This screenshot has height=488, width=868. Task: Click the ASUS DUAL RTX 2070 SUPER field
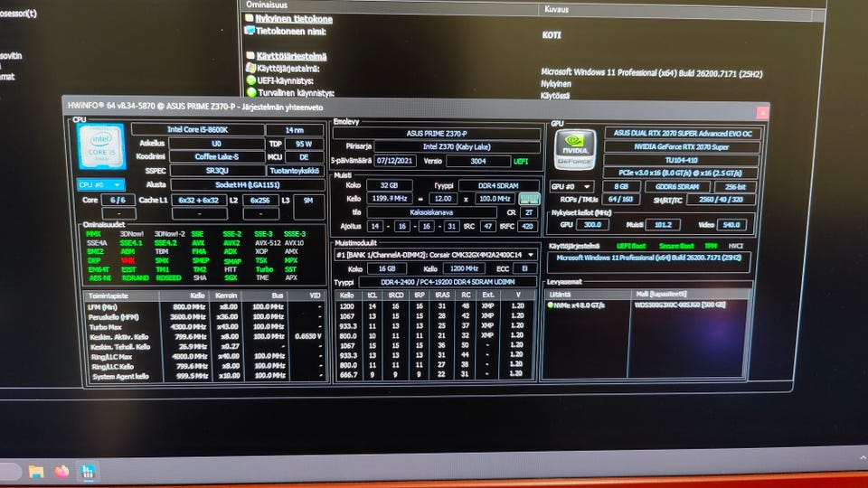682,134
